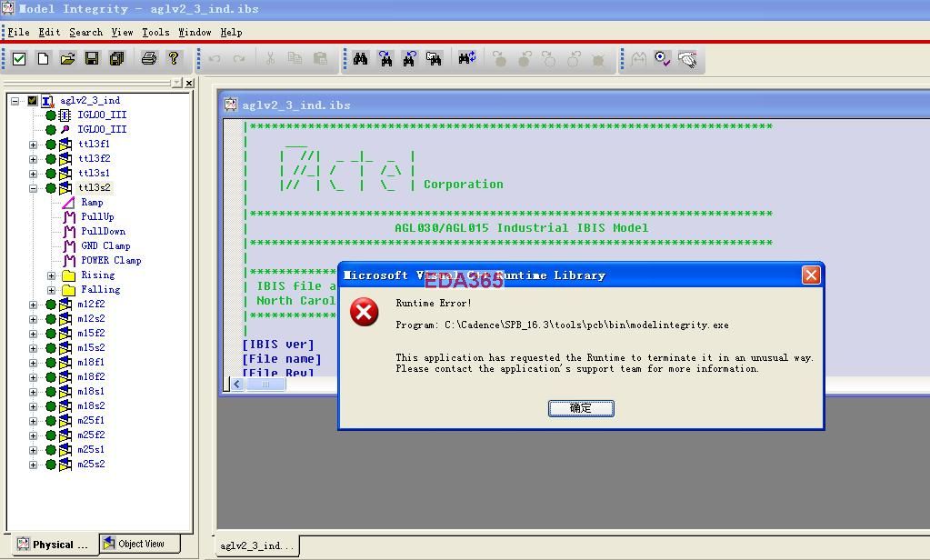Image resolution: width=930 pixels, height=560 pixels.
Task: Click the [File name] keyword in editor
Action: [x=282, y=359]
